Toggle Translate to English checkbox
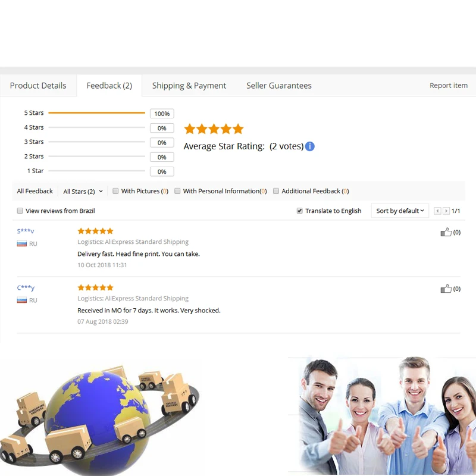This screenshot has height=476, width=476. pyautogui.click(x=300, y=211)
